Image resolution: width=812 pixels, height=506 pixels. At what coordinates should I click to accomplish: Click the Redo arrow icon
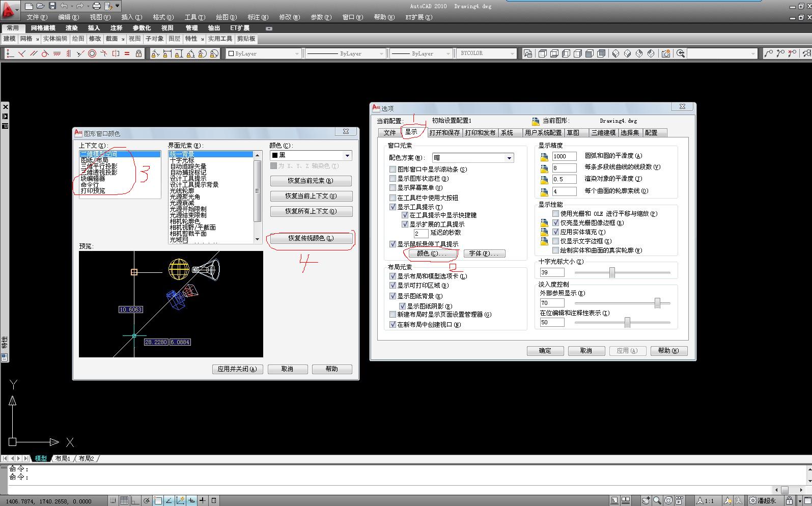(80, 6)
